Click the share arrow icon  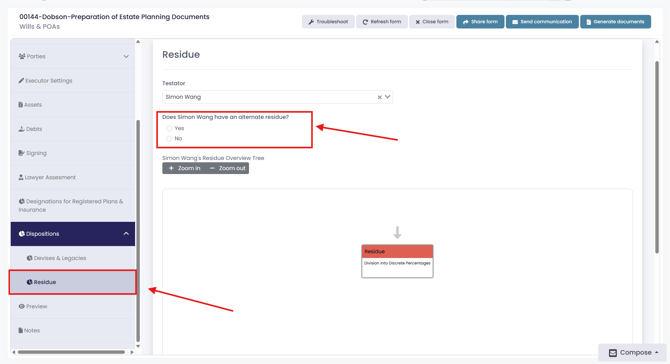pyautogui.click(x=466, y=22)
